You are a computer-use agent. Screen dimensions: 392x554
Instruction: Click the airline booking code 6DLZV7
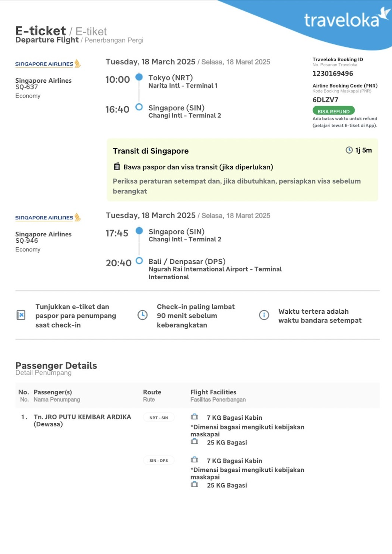click(x=325, y=100)
